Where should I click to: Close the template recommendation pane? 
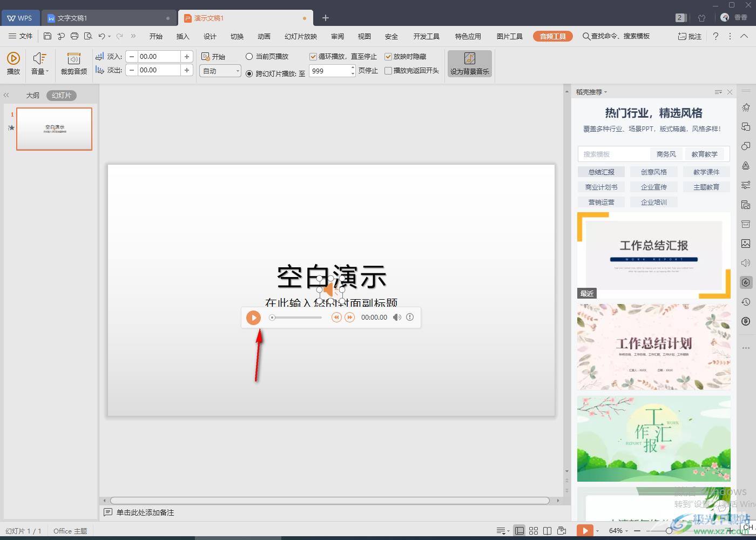click(730, 92)
